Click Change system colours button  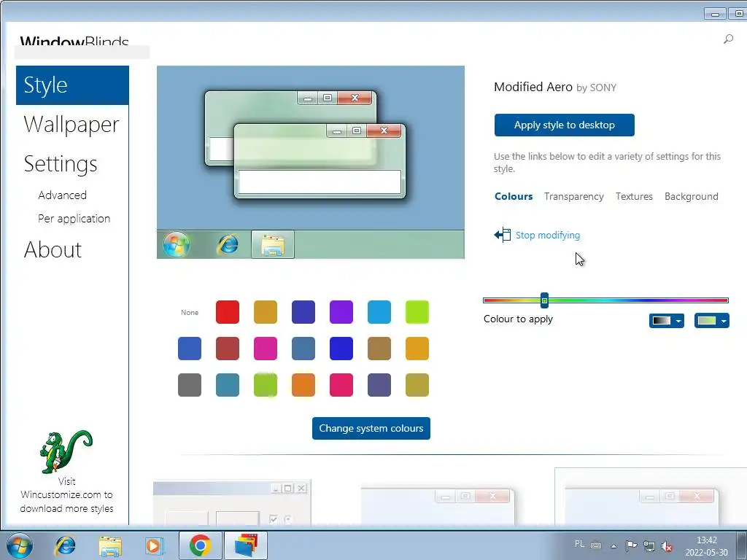[371, 428]
